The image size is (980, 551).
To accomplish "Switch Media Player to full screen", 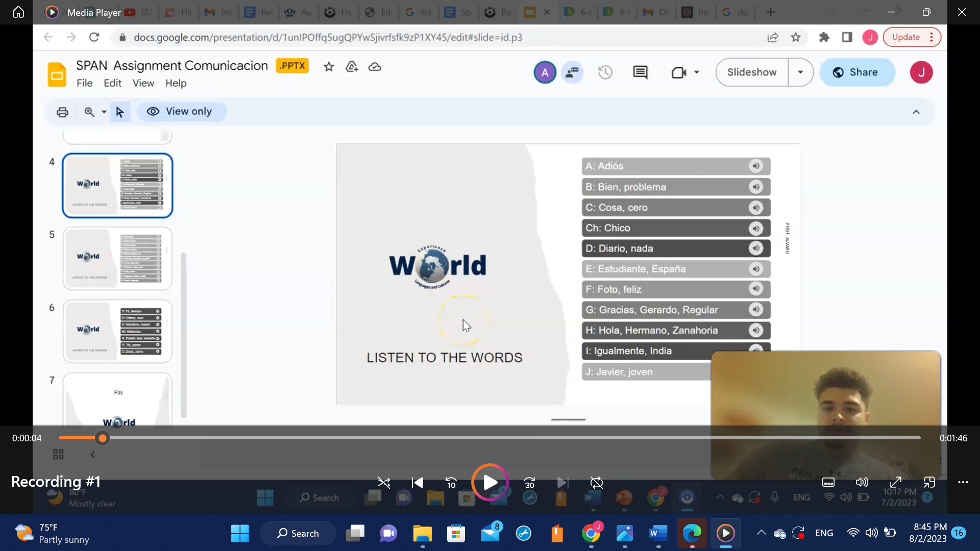I will click(896, 482).
